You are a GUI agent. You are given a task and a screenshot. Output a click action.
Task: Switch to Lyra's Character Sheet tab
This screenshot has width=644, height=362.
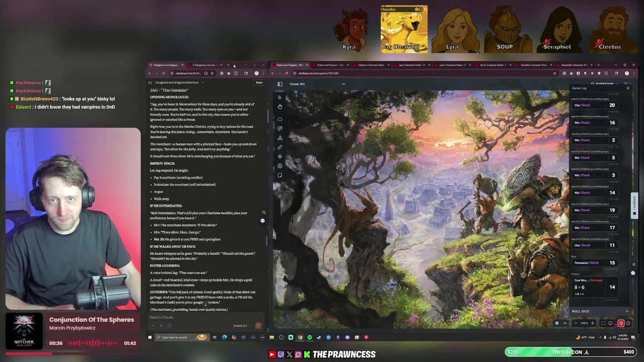tap(452, 65)
